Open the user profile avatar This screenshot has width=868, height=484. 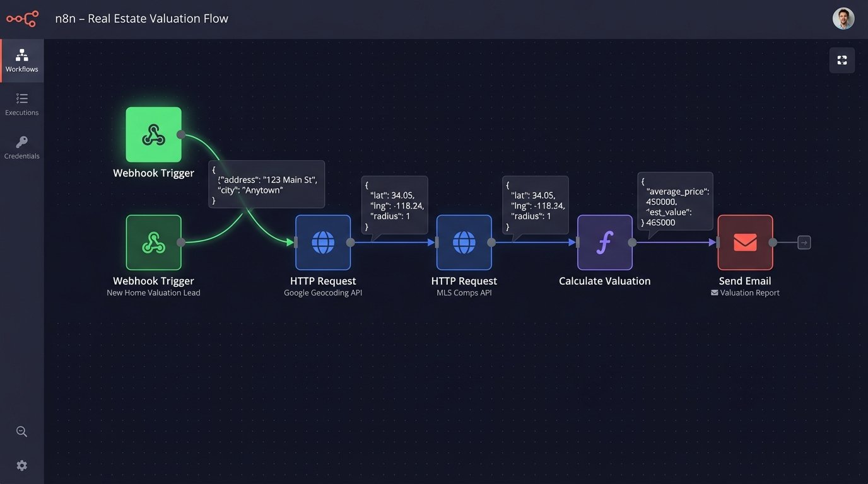tap(843, 19)
